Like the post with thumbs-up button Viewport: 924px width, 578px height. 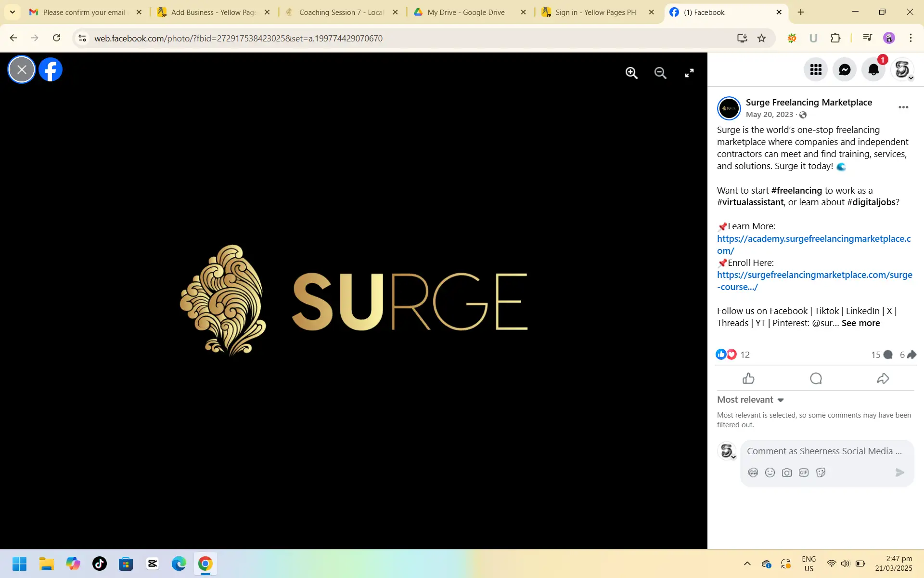click(748, 379)
